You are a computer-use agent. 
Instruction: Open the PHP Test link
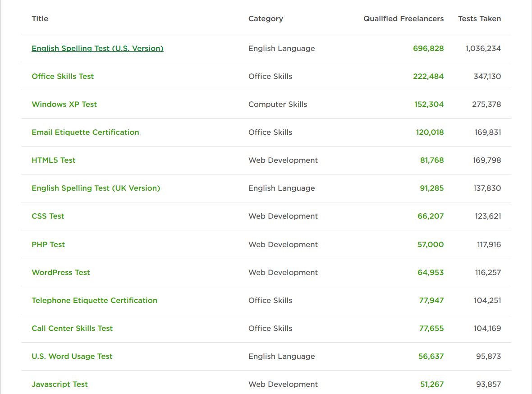(x=48, y=244)
